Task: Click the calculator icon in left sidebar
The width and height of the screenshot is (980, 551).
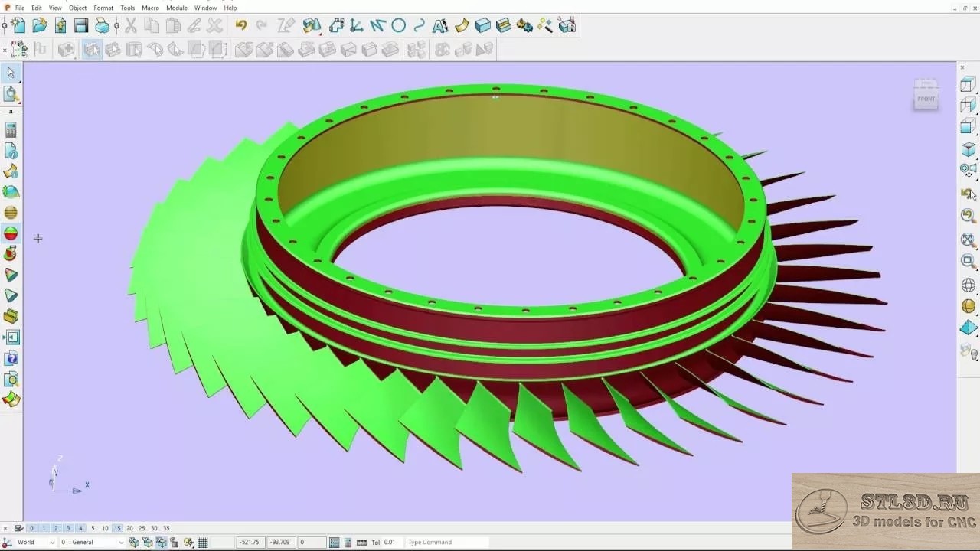Action: (x=11, y=130)
